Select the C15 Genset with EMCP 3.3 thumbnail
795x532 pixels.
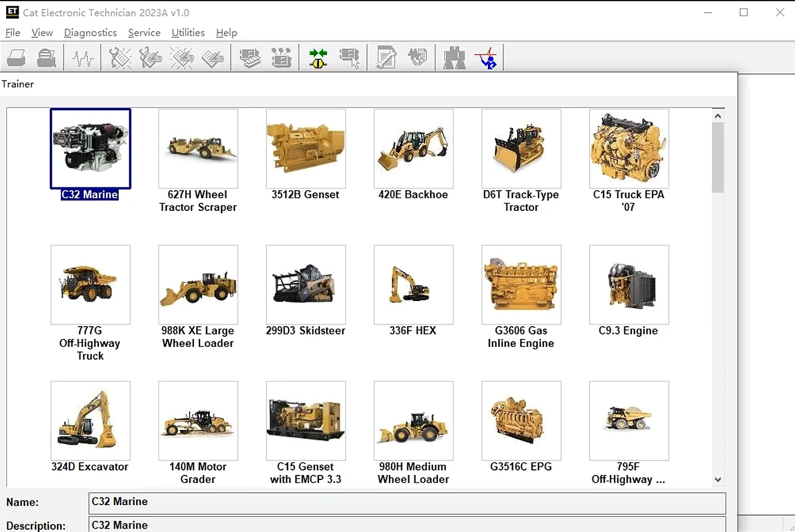(x=306, y=421)
